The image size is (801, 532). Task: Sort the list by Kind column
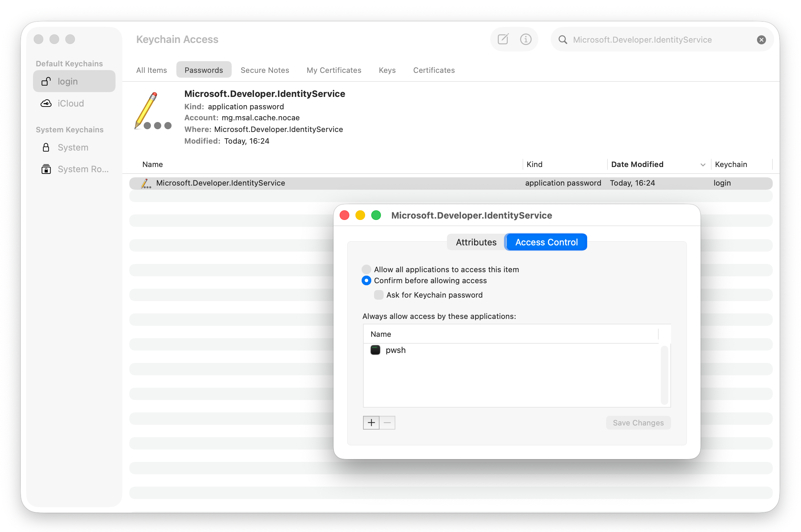(535, 164)
